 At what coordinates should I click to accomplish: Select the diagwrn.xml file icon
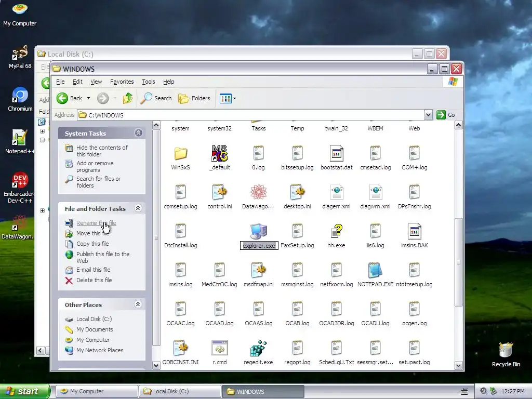tap(375, 192)
